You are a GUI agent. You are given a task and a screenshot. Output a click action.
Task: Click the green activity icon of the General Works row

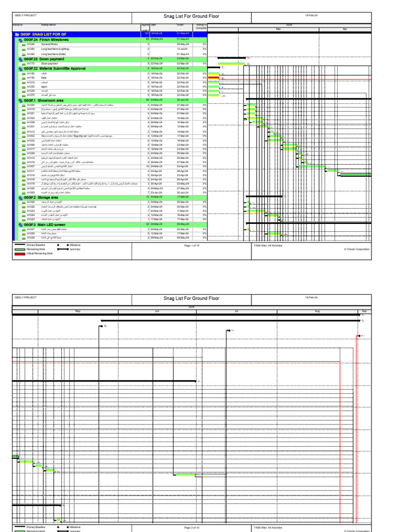tap(24, 45)
